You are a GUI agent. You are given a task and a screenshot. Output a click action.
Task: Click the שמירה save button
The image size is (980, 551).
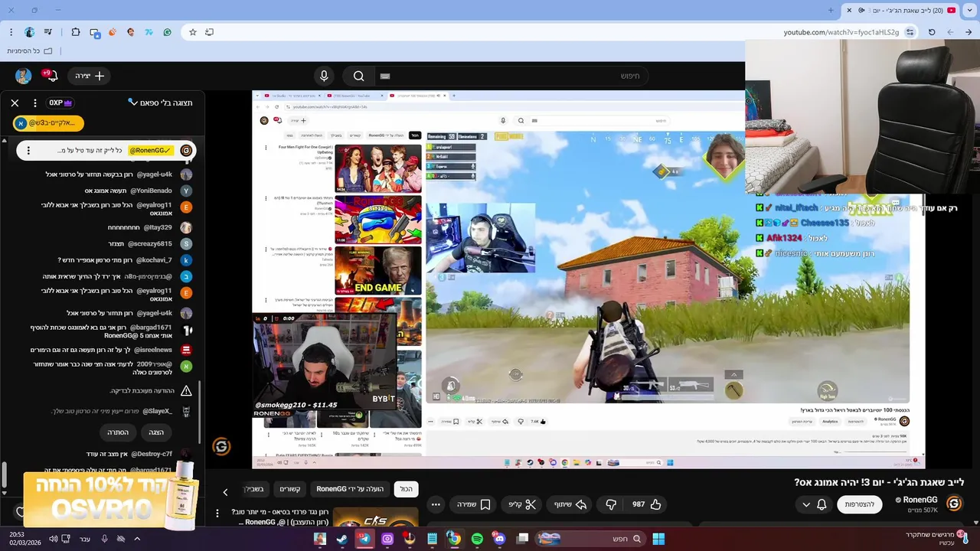[x=473, y=504]
